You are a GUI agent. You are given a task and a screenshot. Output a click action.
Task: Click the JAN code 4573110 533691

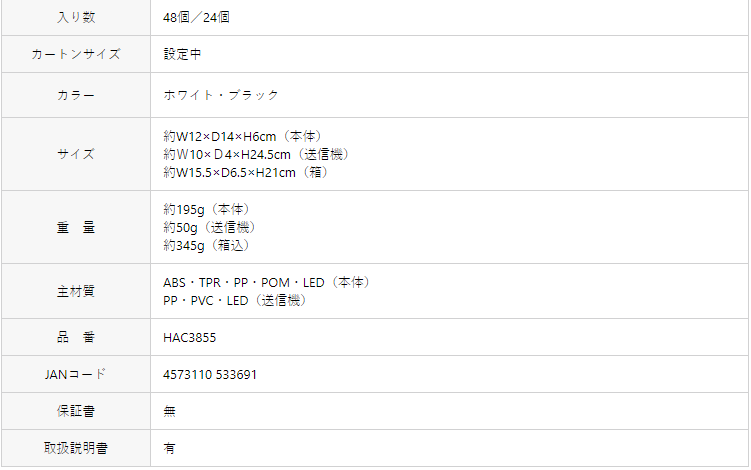tap(210, 375)
